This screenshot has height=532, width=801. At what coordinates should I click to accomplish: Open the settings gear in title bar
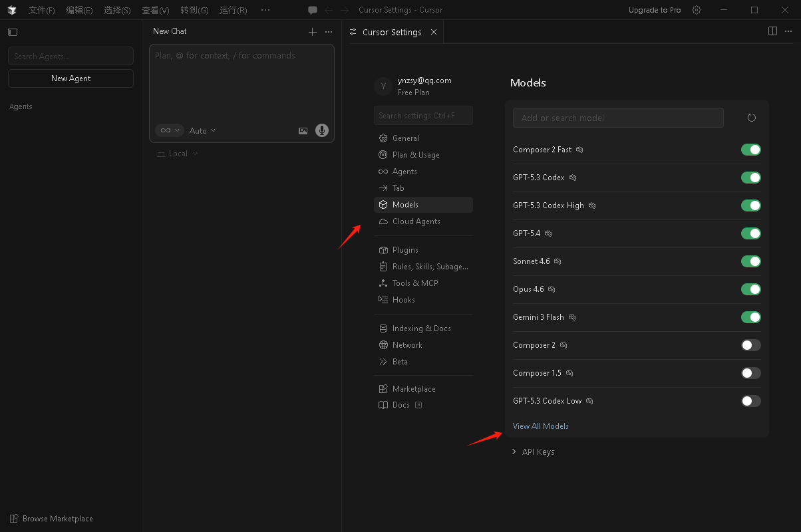click(697, 10)
